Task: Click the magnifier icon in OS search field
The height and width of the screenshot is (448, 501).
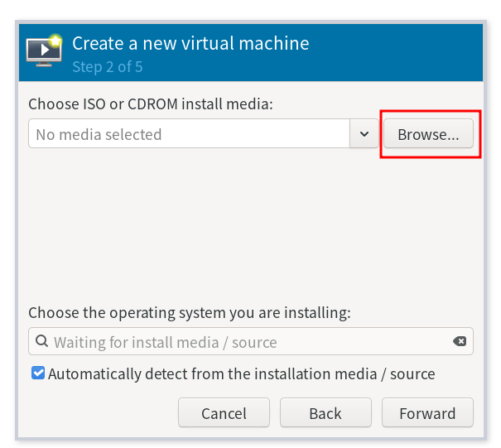Action: pos(41,342)
